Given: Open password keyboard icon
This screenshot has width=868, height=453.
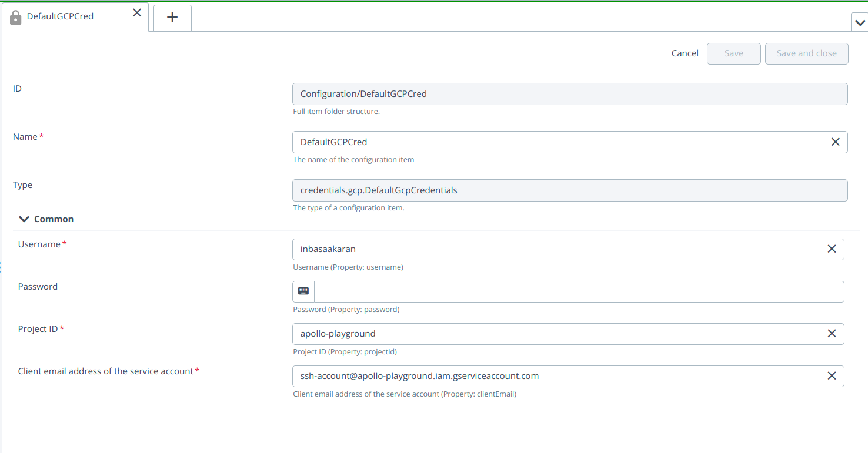Looking at the screenshot, I should tap(303, 291).
